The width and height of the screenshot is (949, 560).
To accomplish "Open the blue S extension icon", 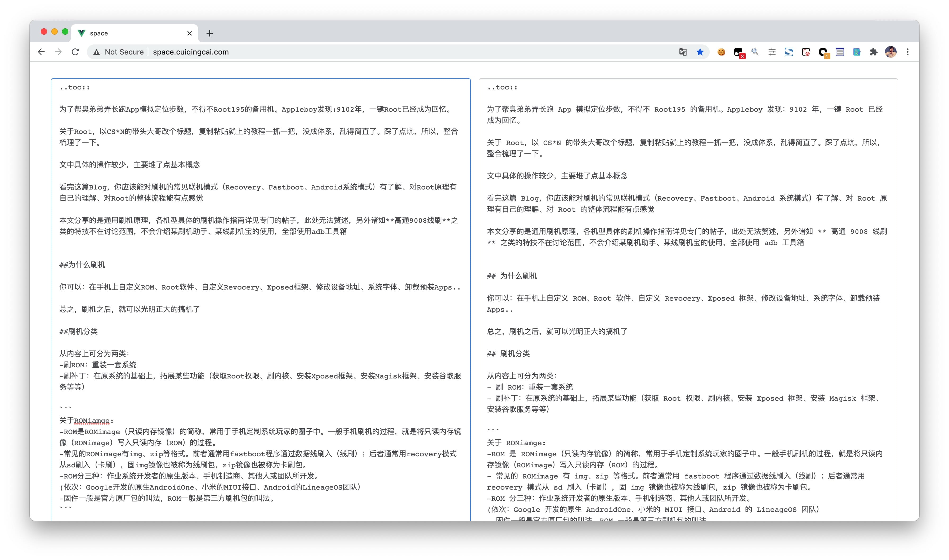I will click(789, 52).
